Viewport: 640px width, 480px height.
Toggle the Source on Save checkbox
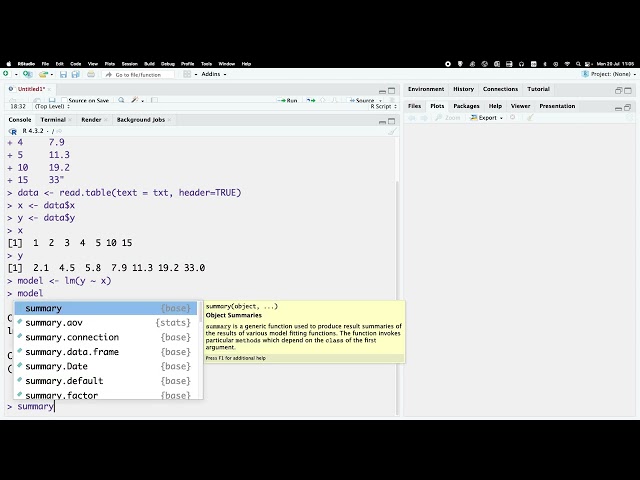(x=64, y=100)
